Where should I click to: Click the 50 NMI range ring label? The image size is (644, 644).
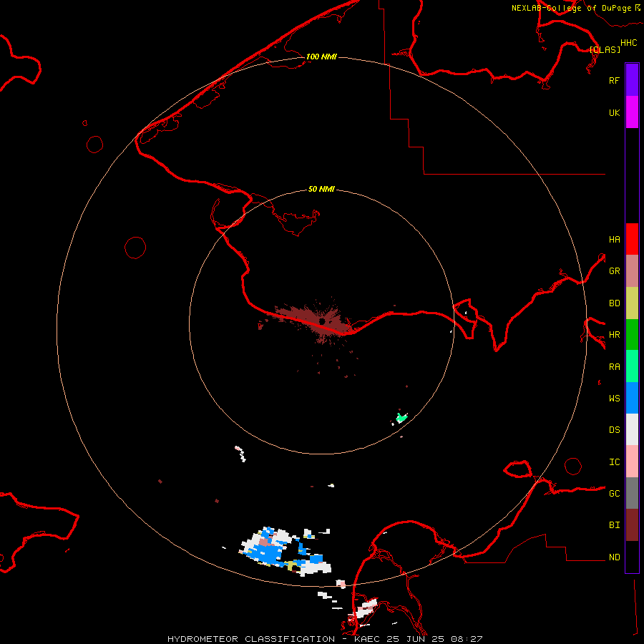coord(321,189)
